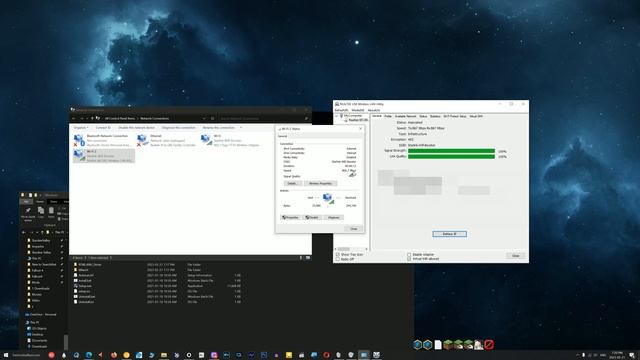The image size is (640, 360).
Task: Toggle Virtual WiFi allowed checkbox
Action: 409,259
